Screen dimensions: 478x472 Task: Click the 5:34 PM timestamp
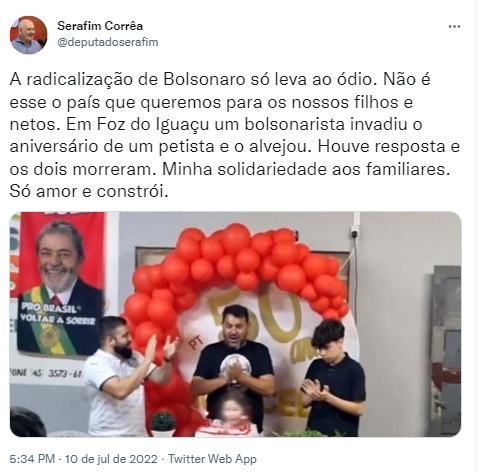32,459
